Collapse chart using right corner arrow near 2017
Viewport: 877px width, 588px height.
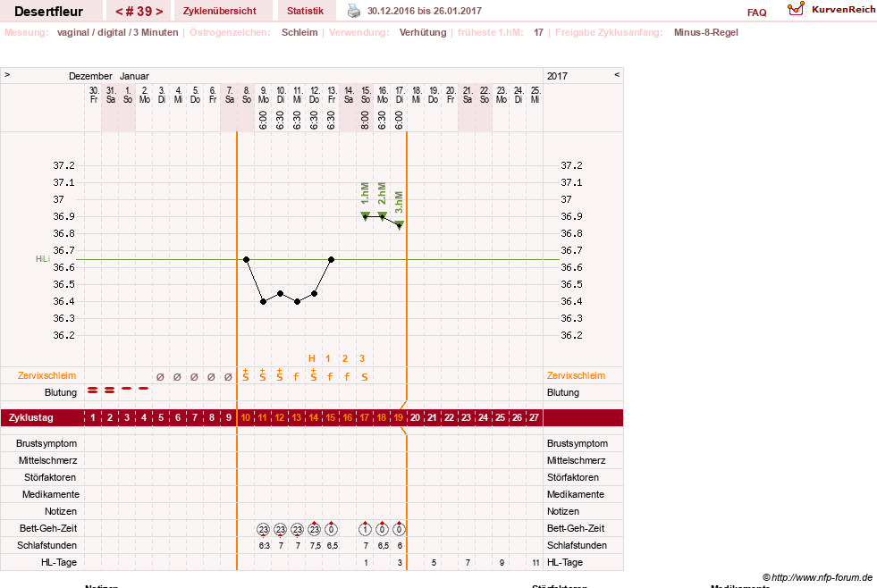[x=617, y=74]
